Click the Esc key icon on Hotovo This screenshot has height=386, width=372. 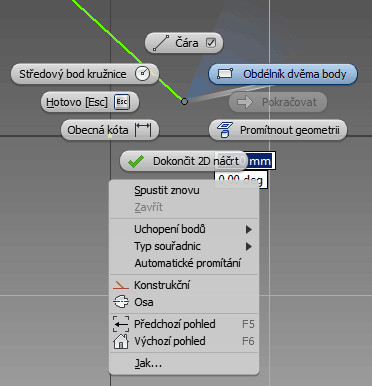coord(122,102)
